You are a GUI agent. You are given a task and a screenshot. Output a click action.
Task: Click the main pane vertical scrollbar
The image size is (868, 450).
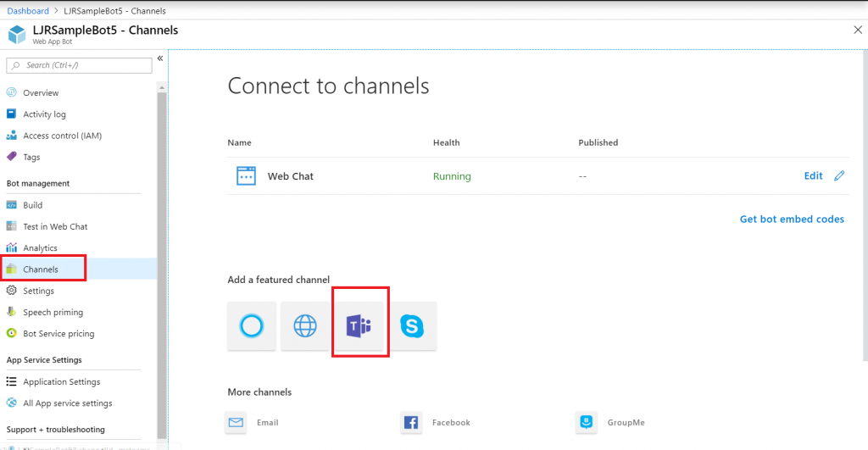865,205
